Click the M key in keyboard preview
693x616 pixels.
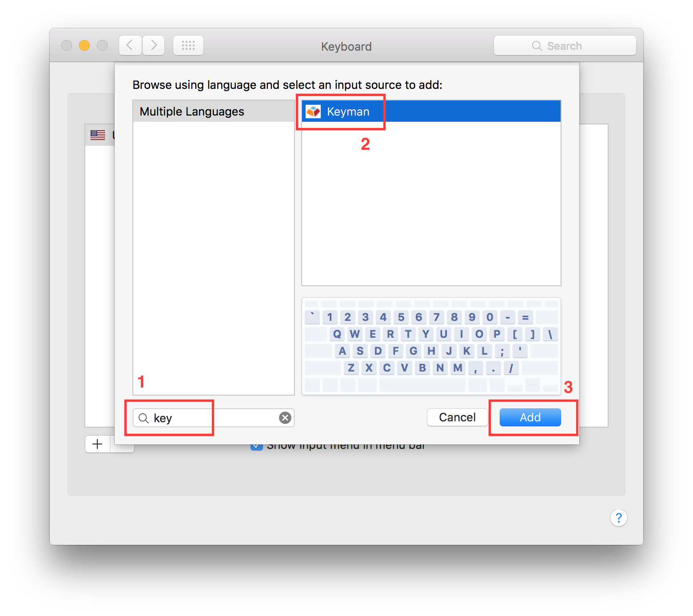coord(458,368)
